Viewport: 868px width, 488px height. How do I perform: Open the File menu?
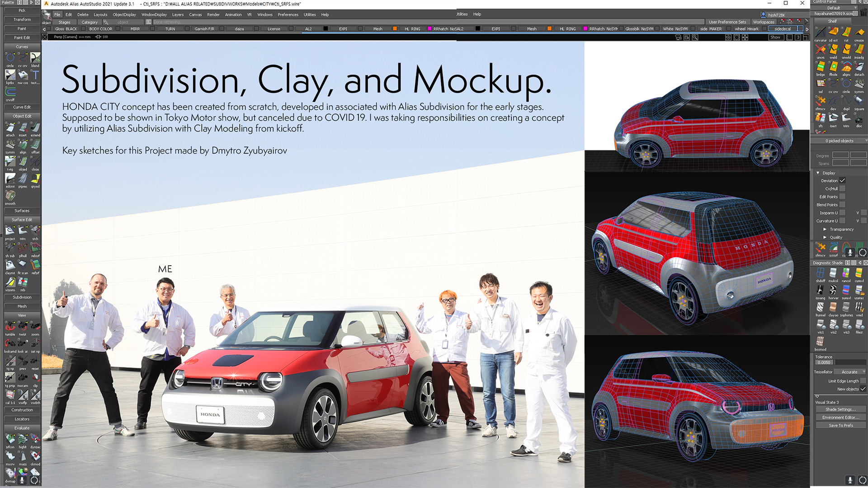[57, 14]
